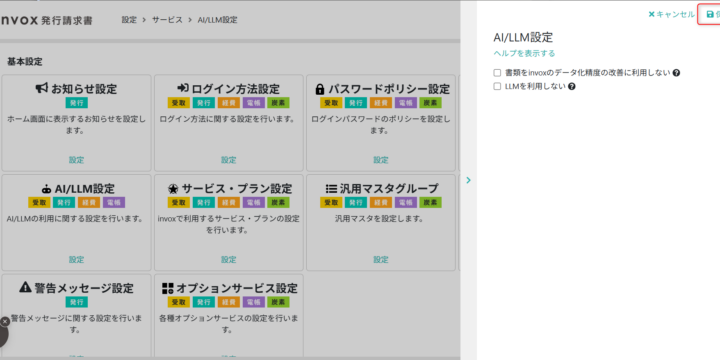
Task: Click the save button in the side panel
Action: (x=710, y=15)
